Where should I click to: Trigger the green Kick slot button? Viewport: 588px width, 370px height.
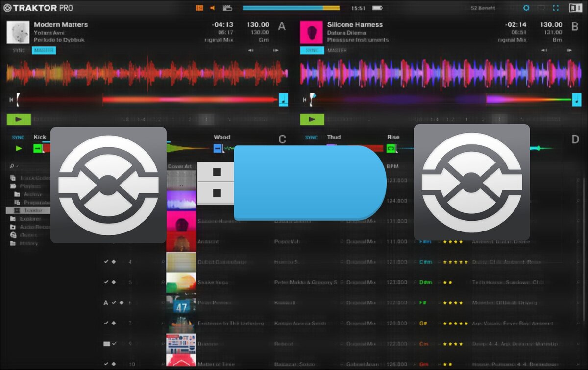(38, 148)
